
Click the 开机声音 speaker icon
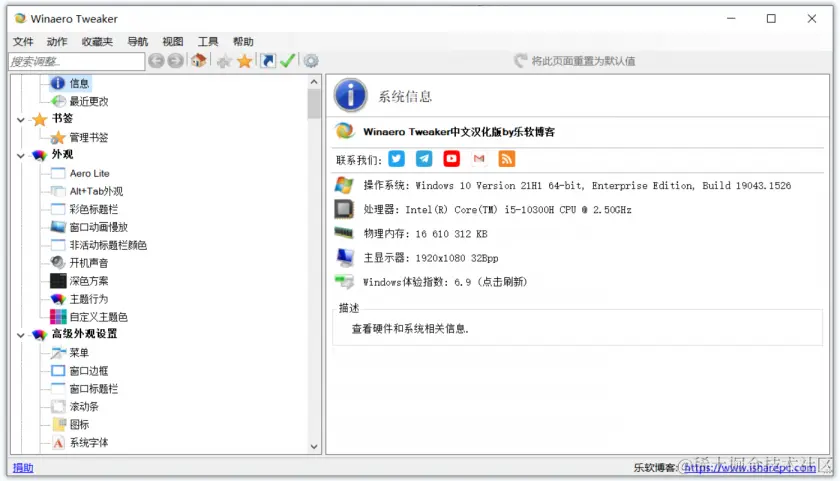point(58,262)
